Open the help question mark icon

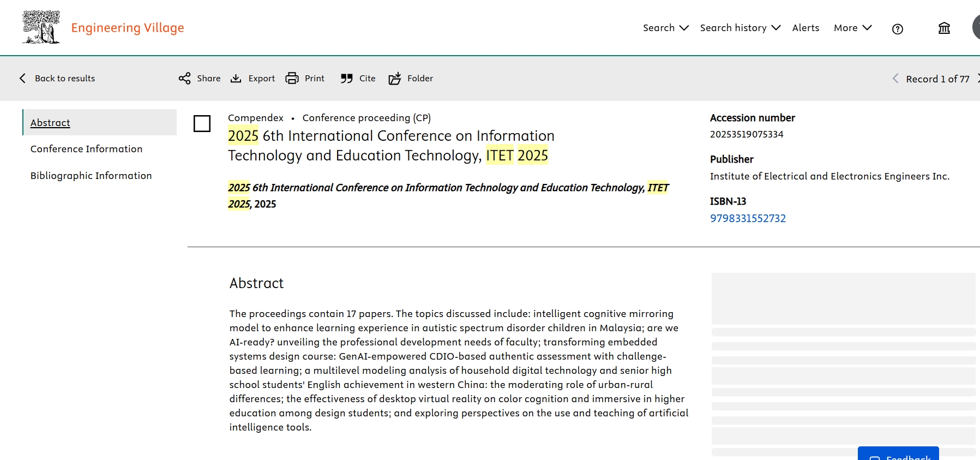pos(897,29)
